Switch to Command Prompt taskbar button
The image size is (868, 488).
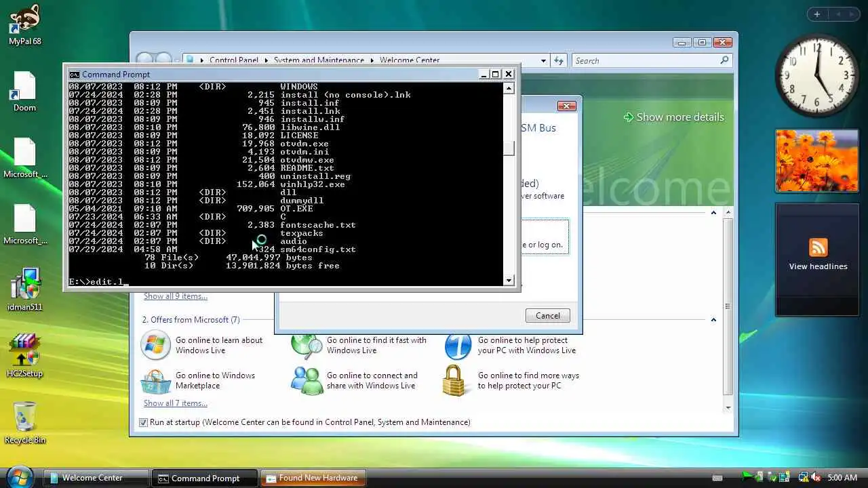point(205,478)
